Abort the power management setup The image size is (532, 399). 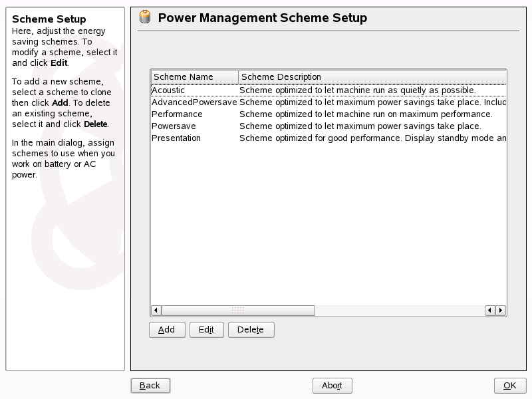332,386
